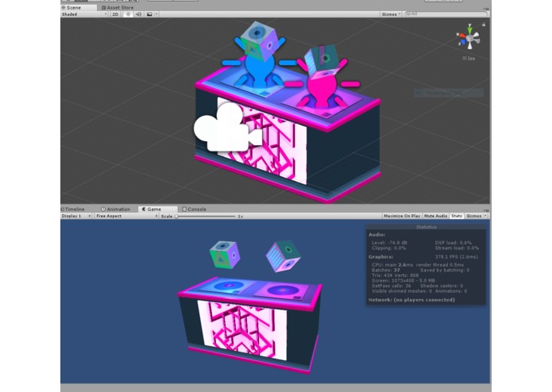Open Game panel options menu icon
This screenshot has height=392, width=552.
point(486,210)
